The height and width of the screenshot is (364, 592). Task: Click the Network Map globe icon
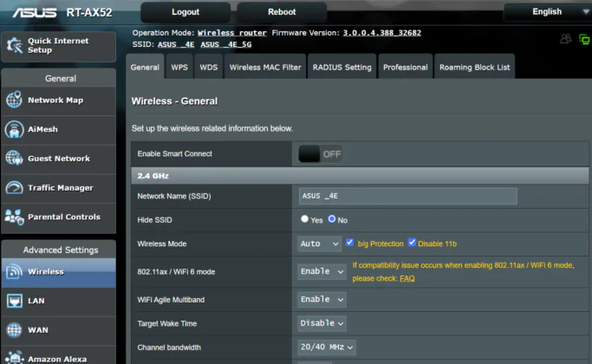(14, 100)
